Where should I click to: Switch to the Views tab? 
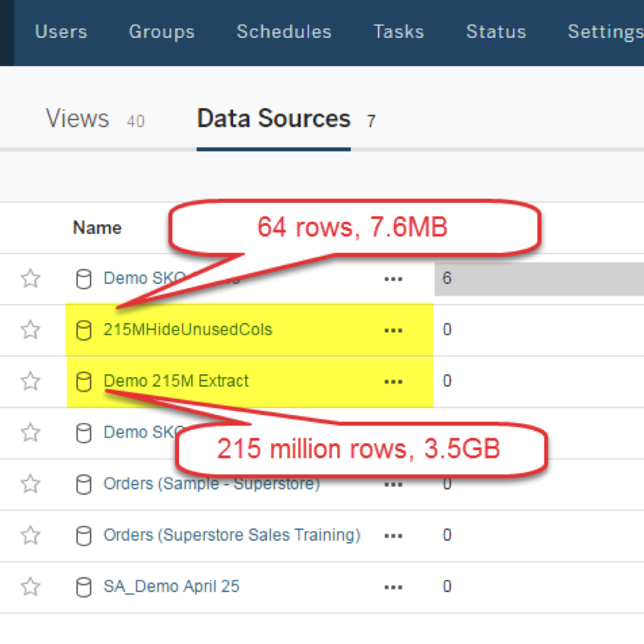pos(78,119)
